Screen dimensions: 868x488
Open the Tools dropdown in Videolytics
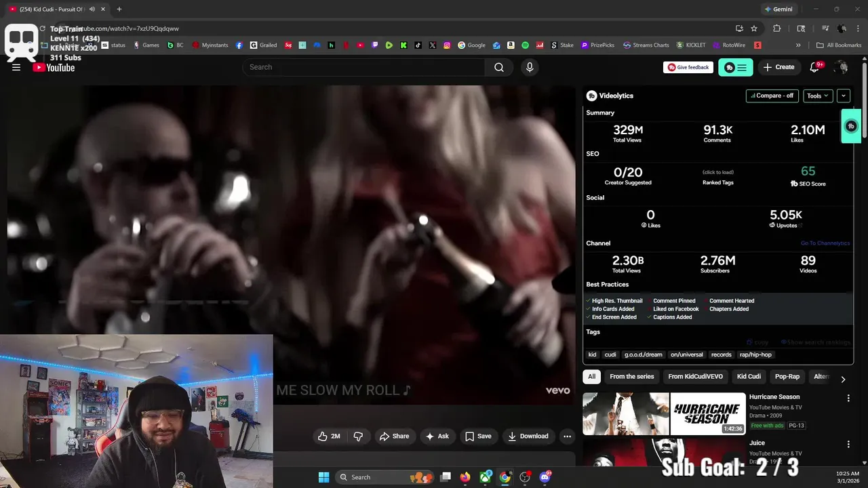pos(818,96)
